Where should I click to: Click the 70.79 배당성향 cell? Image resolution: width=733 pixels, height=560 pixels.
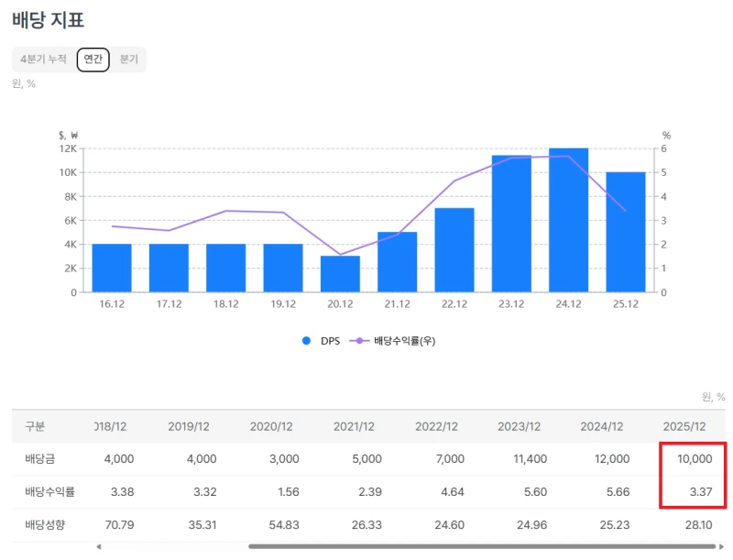click(120, 525)
